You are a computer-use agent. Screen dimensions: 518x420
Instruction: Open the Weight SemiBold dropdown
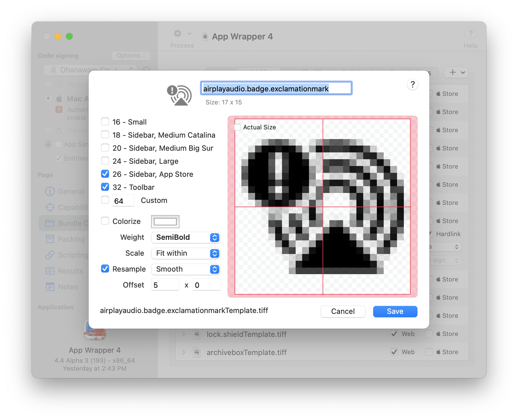click(186, 237)
